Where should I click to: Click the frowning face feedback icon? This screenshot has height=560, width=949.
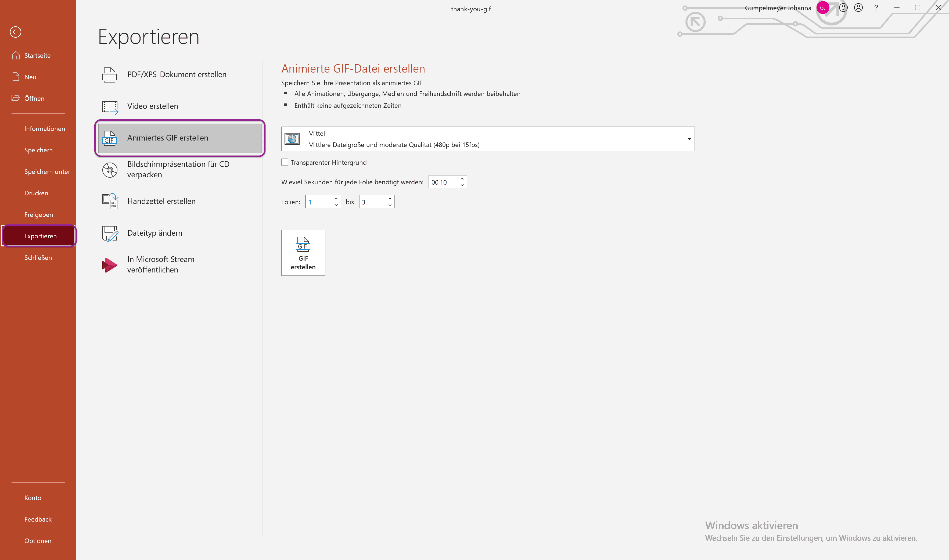pyautogui.click(x=858, y=8)
